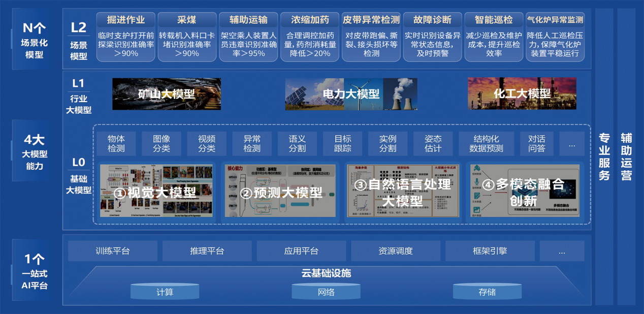Click the 矿山大模型 banner image
This screenshot has height=314, width=644.
pos(166,94)
